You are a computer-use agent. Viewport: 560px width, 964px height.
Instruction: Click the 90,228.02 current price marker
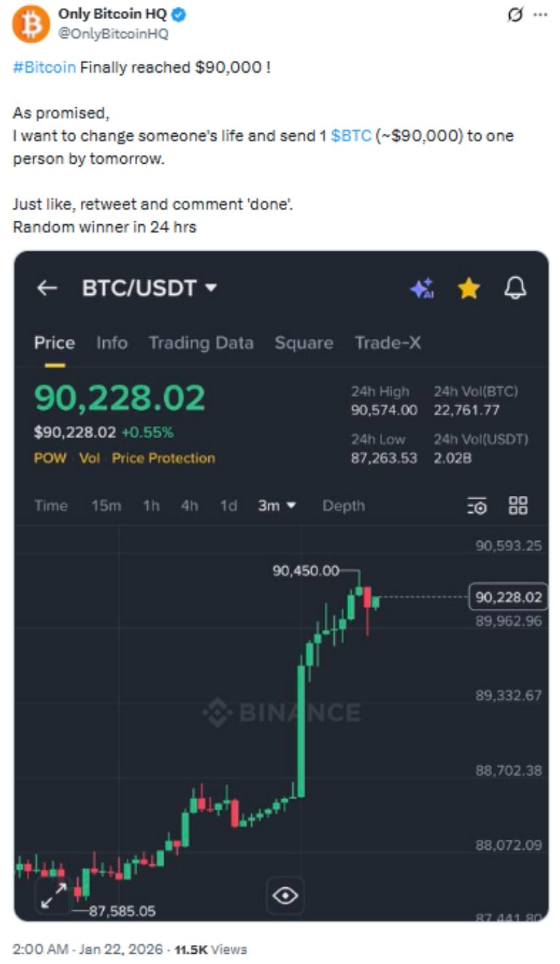coord(508,597)
